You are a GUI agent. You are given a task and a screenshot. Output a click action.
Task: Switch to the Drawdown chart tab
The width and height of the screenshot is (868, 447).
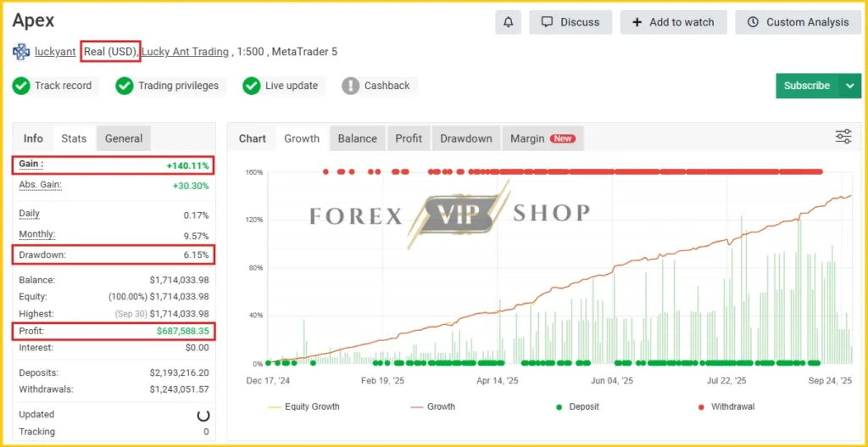466,138
